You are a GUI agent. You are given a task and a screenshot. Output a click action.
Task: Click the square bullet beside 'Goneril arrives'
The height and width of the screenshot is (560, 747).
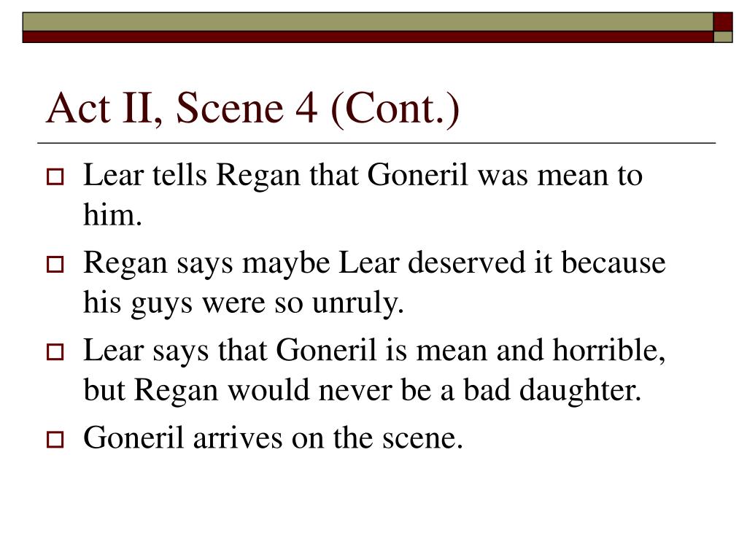coord(55,440)
